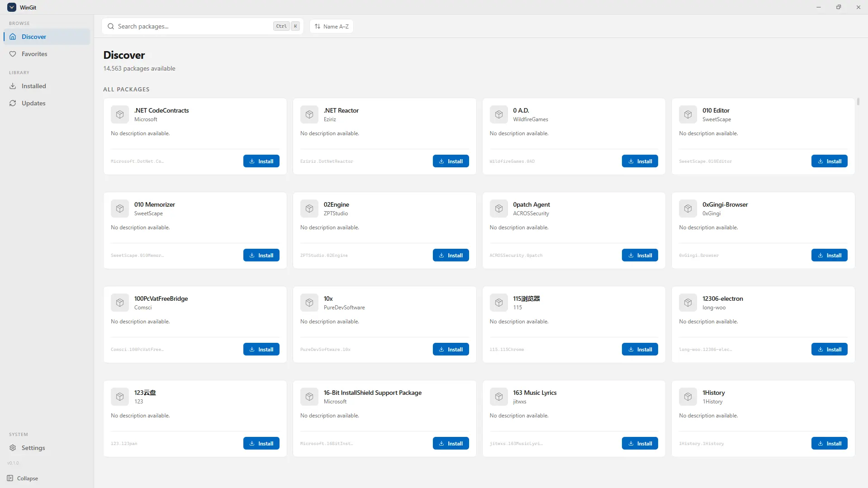
Task: Install 1History package
Action: pos(830,443)
